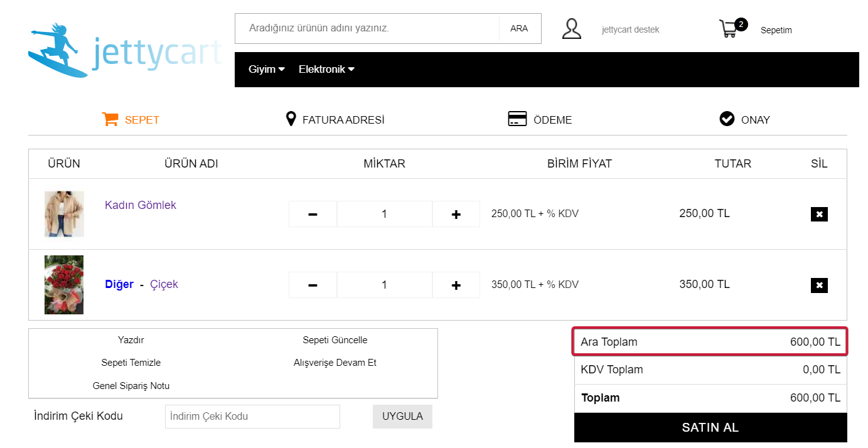Focus the İndirim Çeki Kodu input field
Viewport: 868px width, 448px height.
point(252,417)
